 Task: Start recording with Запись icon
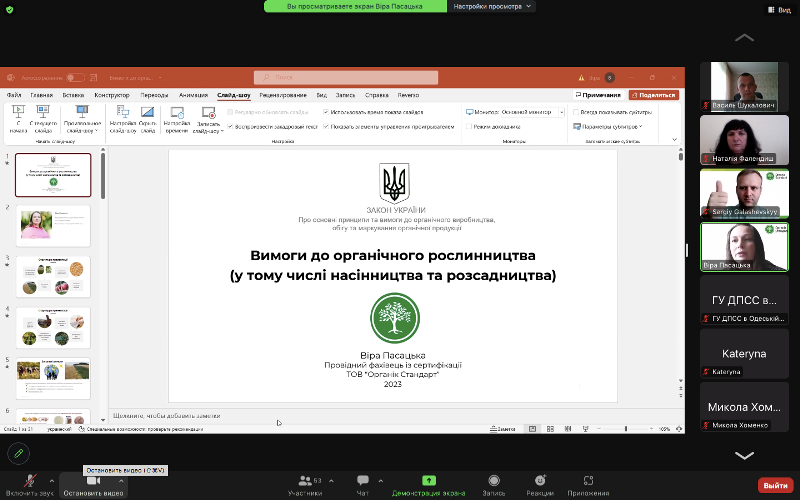[x=493, y=480]
